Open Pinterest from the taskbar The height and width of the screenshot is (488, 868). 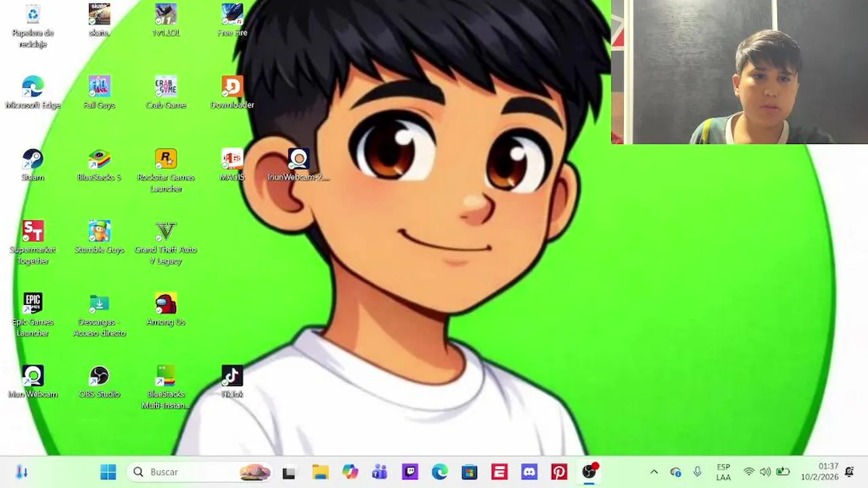coord(559,472)
